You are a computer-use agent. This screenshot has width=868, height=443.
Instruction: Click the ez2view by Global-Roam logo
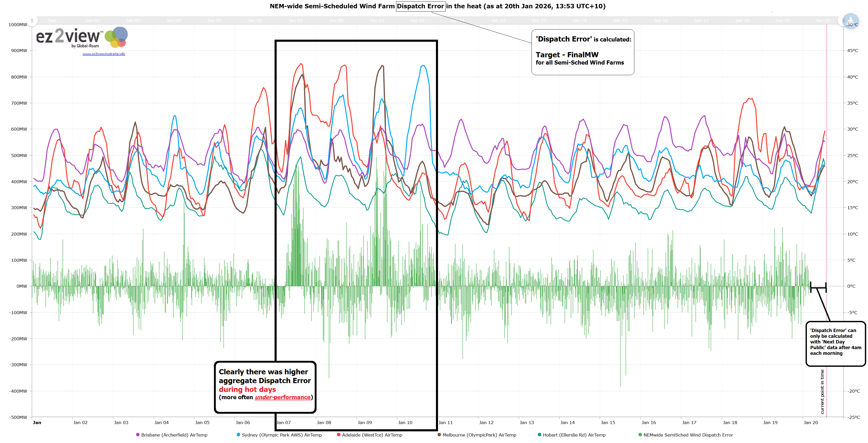coord(81,38)
